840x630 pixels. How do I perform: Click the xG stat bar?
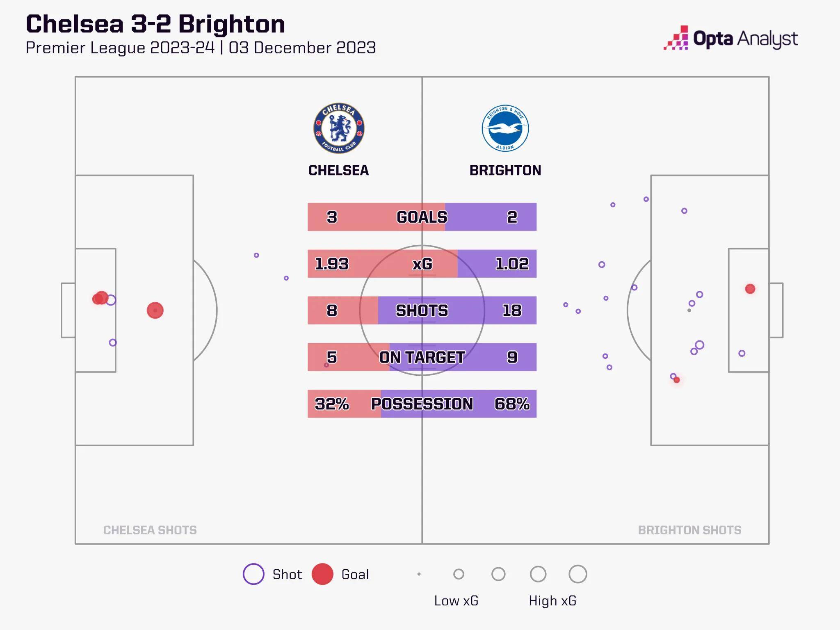point(422,264)
